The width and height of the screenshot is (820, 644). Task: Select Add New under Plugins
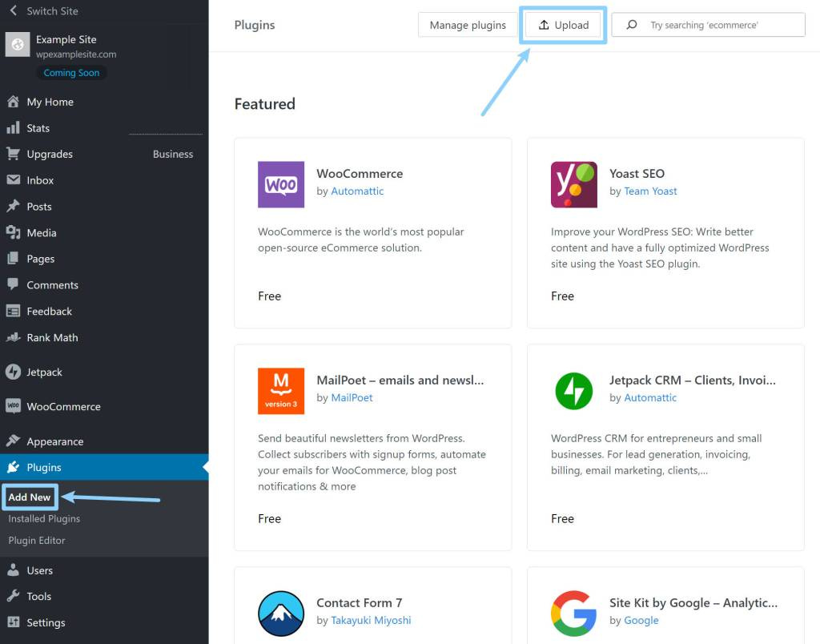click(30, 497)
